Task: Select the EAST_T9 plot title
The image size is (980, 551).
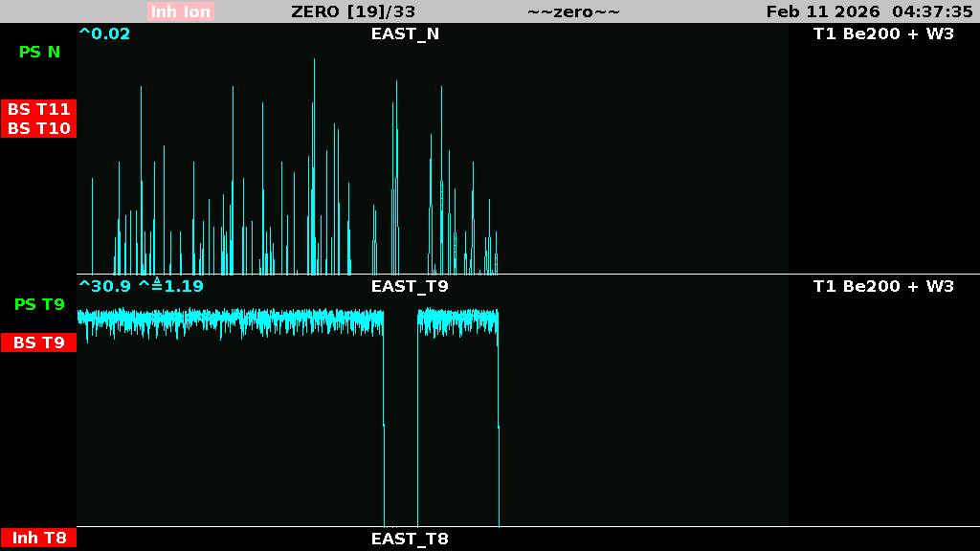Action: (410, 285)
